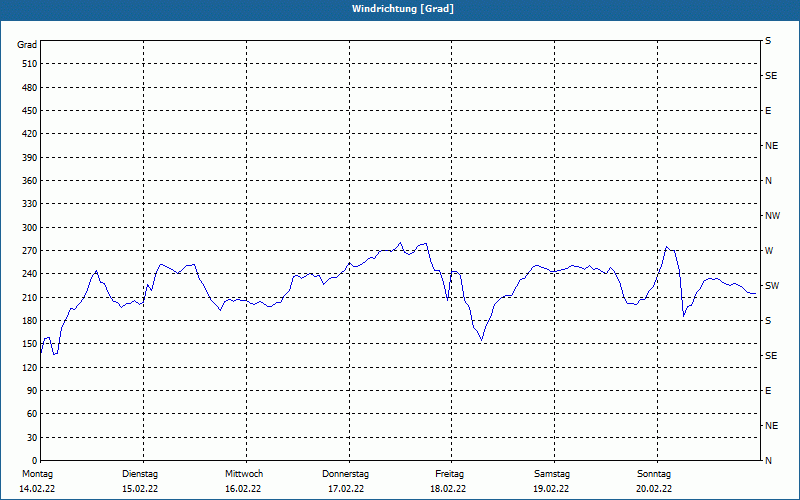The width and height of the screenshot is (800, 500).
Task: Click the "Montag" day label
Action: (37, 474)
